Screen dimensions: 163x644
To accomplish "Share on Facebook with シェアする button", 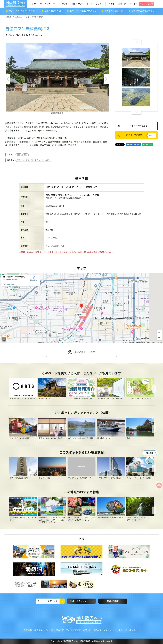I will coord(133,145).
